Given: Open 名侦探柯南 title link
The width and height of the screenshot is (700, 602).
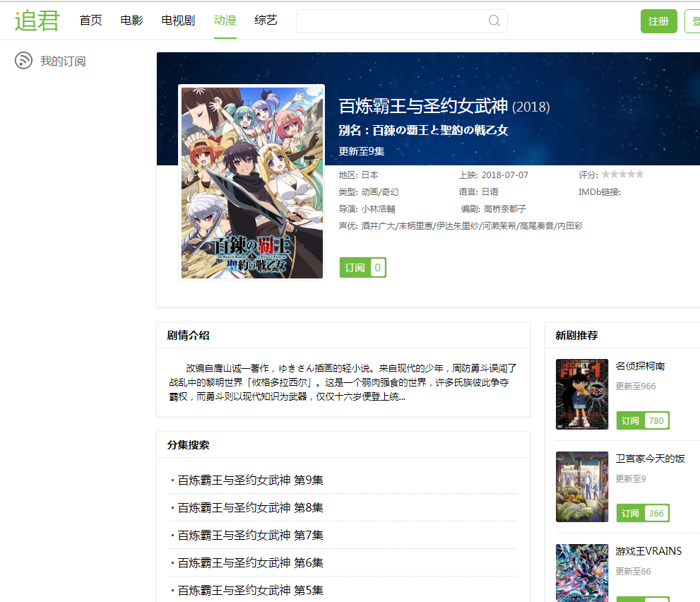Looking at the screenshot, I should [640, 366].
